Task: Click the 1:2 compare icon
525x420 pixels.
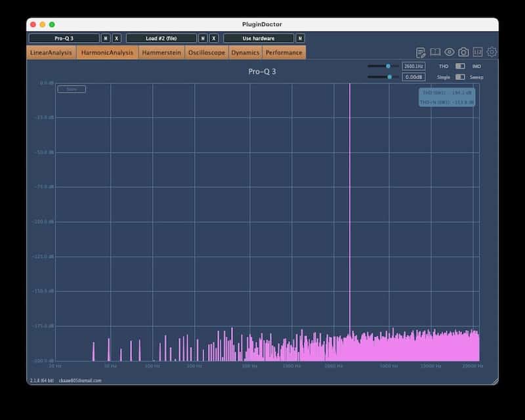Action: [x=478, y=52]
